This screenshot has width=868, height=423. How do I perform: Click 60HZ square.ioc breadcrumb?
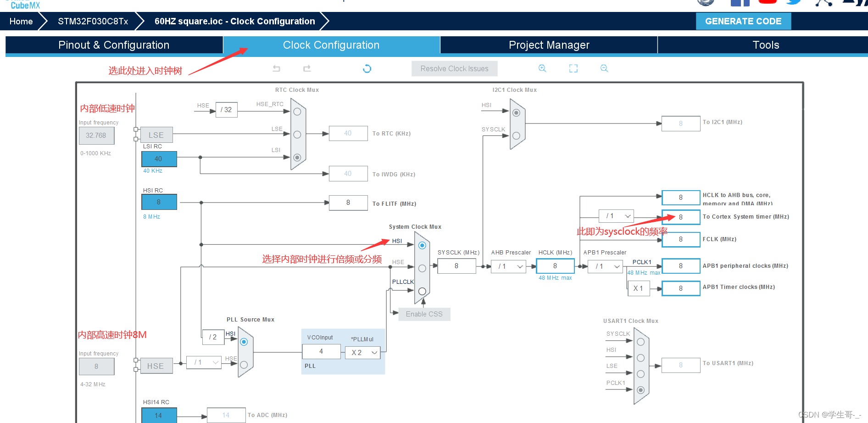coord(235,21)
